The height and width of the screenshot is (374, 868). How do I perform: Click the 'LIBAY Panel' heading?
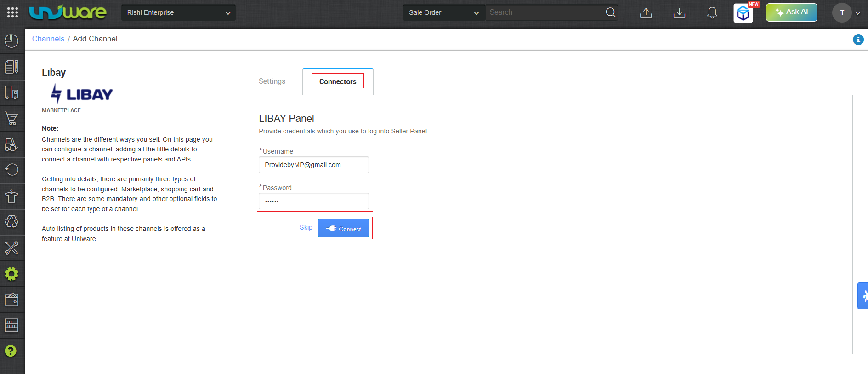coord(286,118)
